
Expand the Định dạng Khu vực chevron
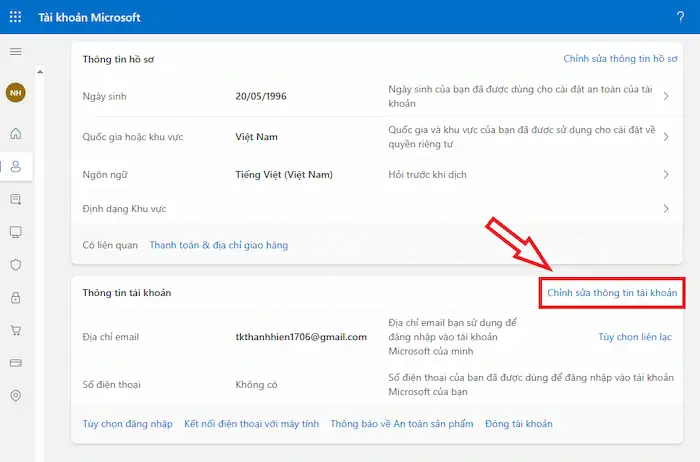click(666, 208)
